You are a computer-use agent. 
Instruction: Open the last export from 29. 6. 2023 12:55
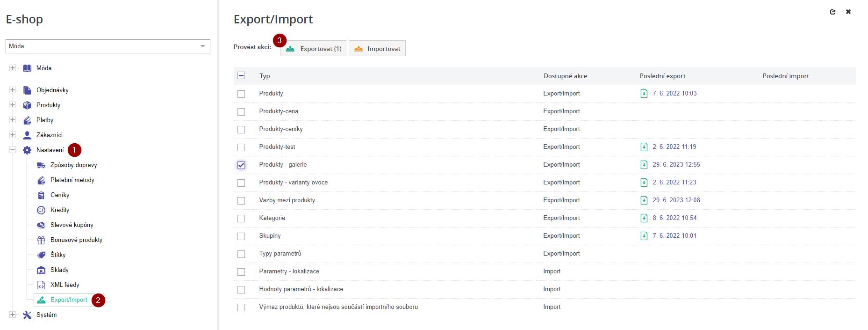tap(675, 164)
